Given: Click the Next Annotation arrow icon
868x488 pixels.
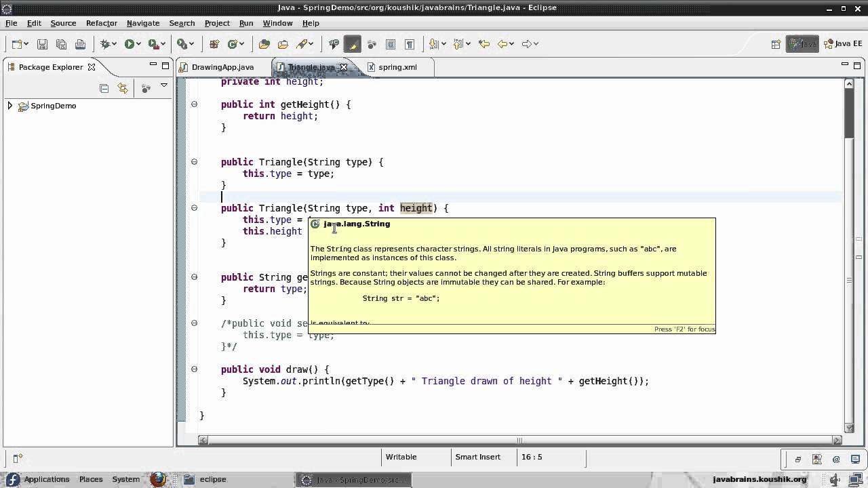Looking at the screenshot, I should point(435,44).
